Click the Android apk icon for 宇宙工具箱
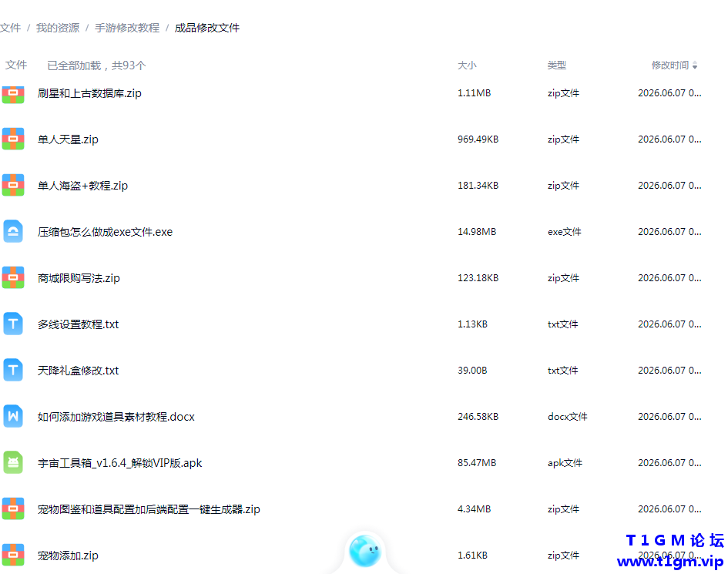The height and width of the screenshot is (574, 728). coord(13,462)
